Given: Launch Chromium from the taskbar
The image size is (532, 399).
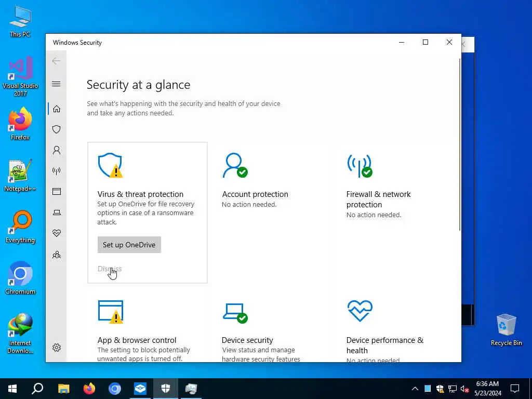Looking at the screenshot, I should pyautogui.click(x=115, y=389).
